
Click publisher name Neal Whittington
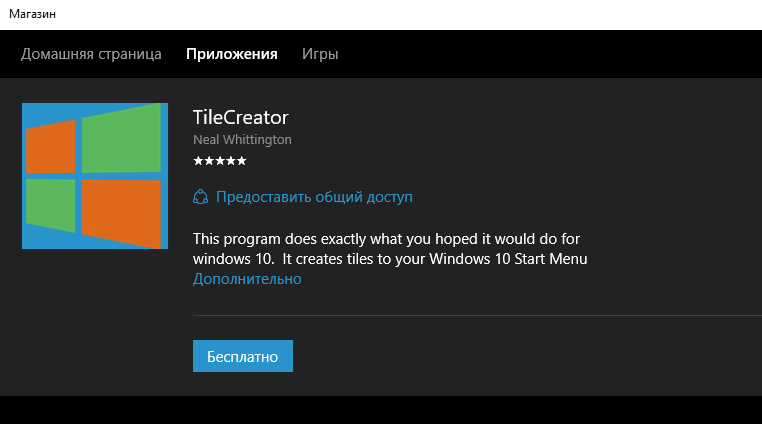click(242, 140)
